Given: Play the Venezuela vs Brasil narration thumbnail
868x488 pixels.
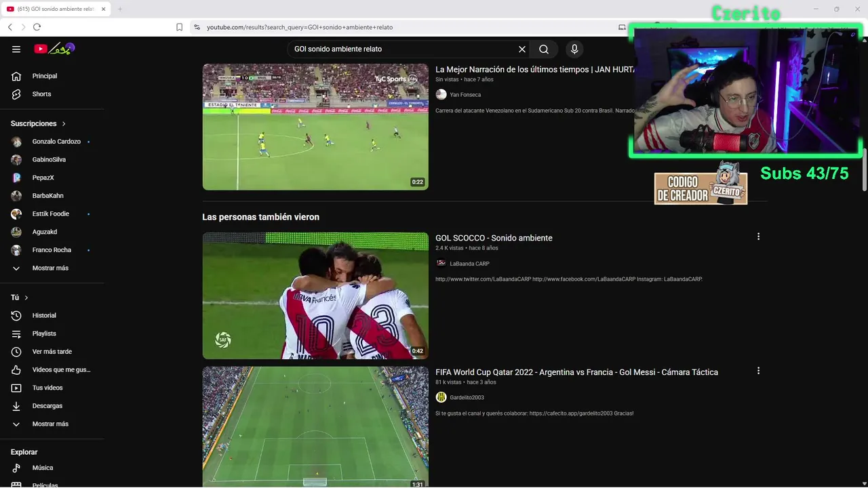Looking at the screenshot, I should [315, 127].
